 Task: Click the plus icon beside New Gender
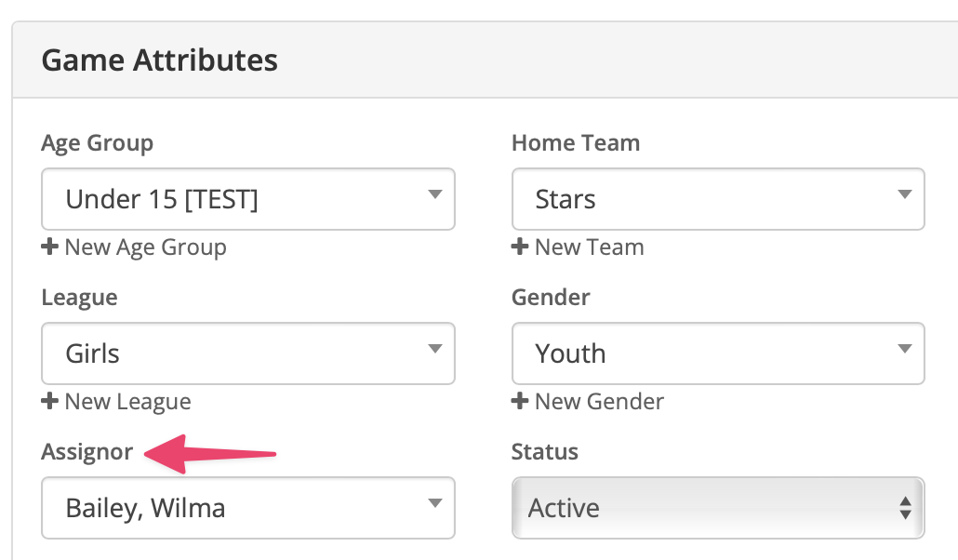(x=520, y=401)
